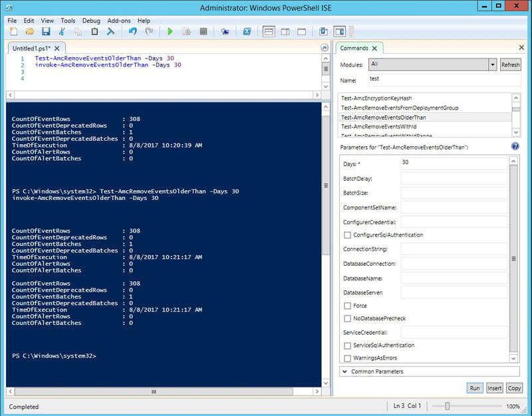Click the DatabaseName input field

(454, 278)
